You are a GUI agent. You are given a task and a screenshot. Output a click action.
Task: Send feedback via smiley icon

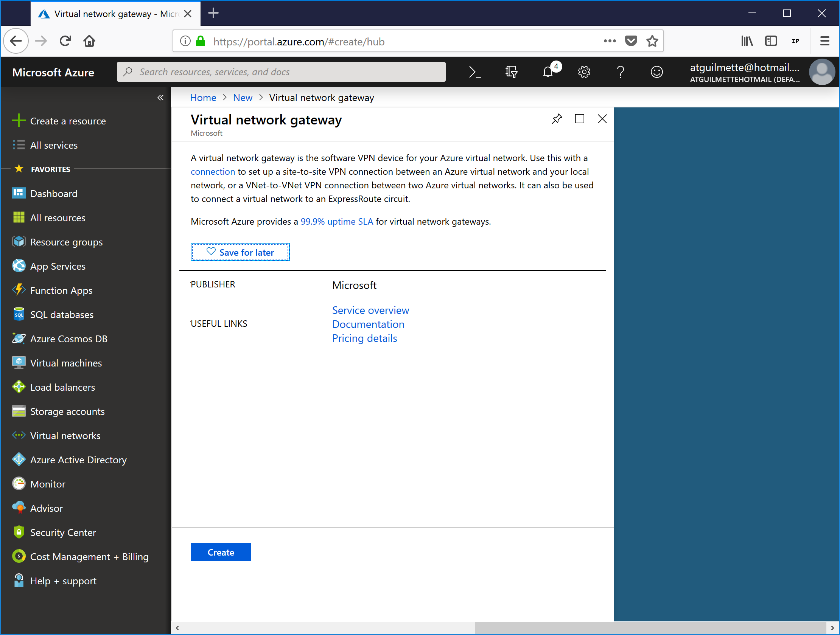[x=656, y=72]
